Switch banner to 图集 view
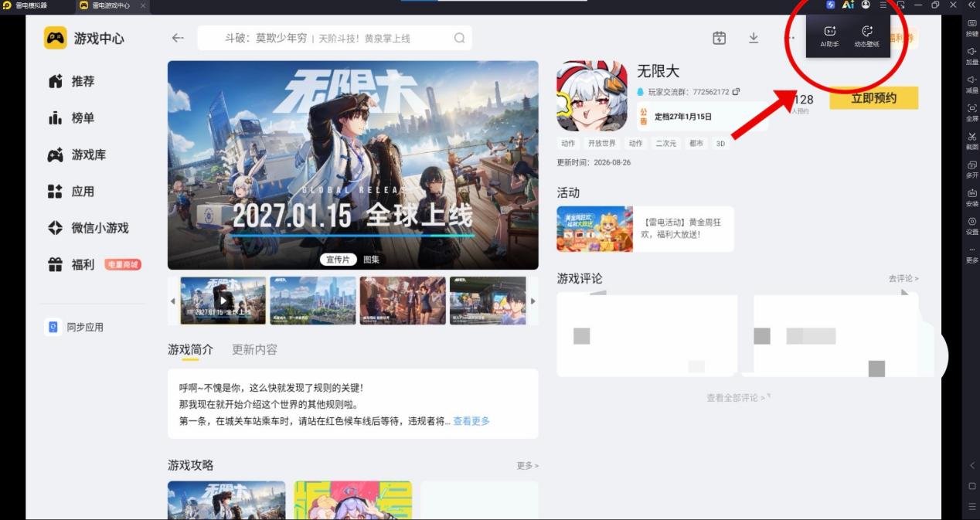980x520 pixels. 371,260
